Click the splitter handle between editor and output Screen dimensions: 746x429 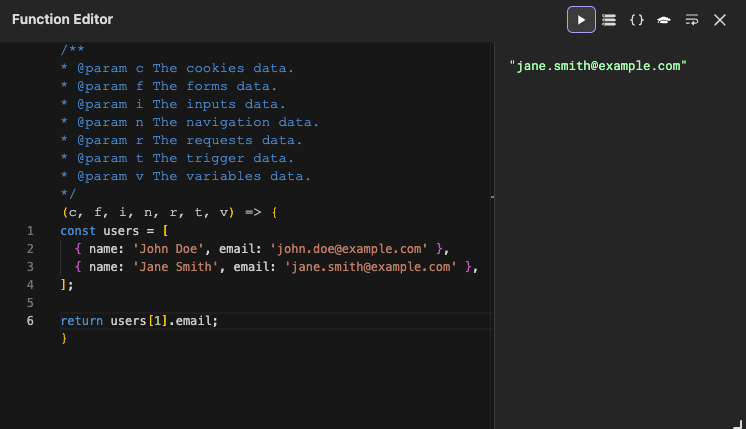[492, 197]
